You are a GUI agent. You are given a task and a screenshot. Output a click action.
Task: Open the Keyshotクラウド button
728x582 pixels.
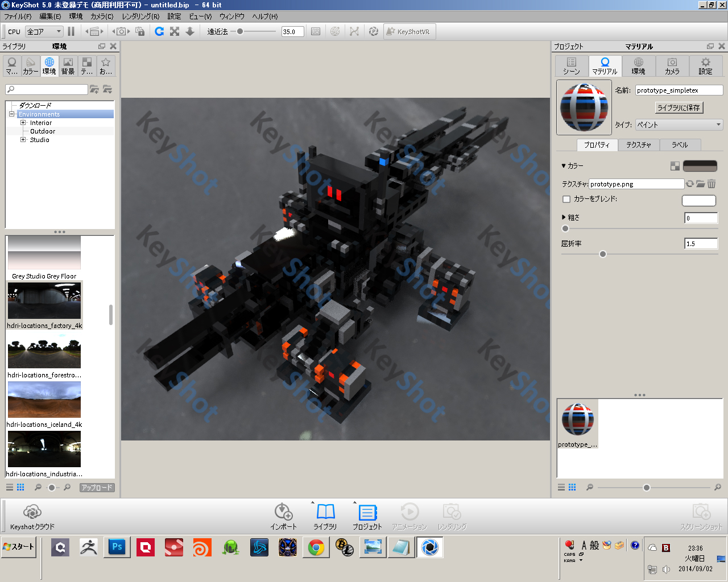[32, 517]
